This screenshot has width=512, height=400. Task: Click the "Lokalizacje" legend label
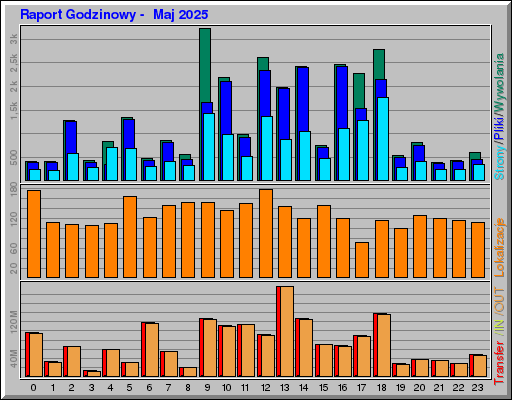499,247
